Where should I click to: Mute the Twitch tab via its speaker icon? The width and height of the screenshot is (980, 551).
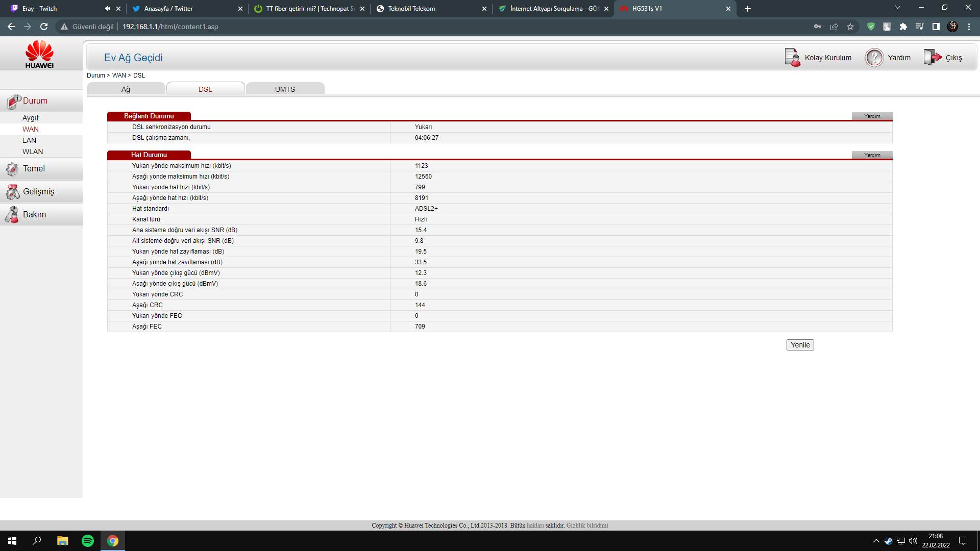coord(107,9)
